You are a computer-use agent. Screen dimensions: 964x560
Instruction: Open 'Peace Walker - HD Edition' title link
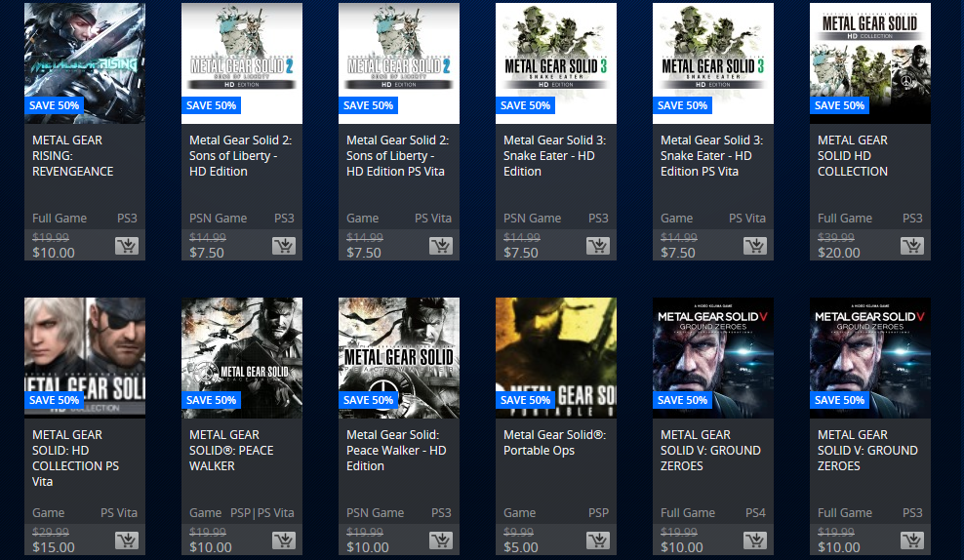(x=396, y=450)
